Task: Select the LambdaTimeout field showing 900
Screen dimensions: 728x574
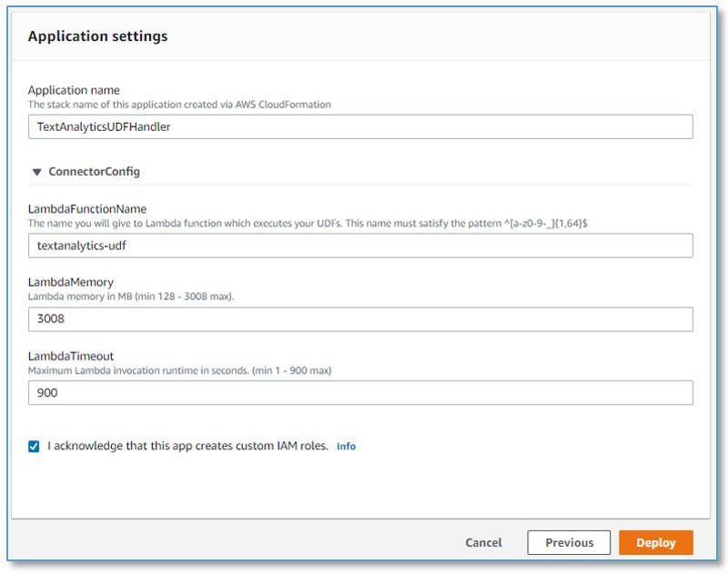Action: (x=360, y=393)
